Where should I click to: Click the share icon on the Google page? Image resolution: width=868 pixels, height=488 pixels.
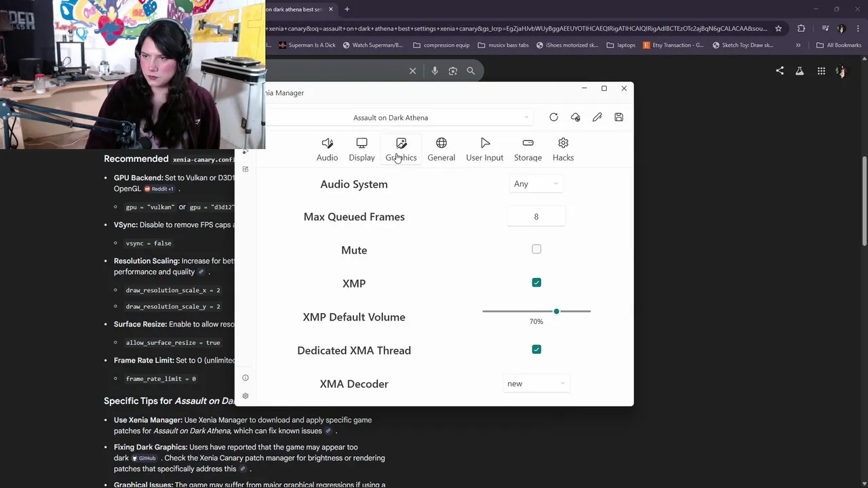[780, 70]
